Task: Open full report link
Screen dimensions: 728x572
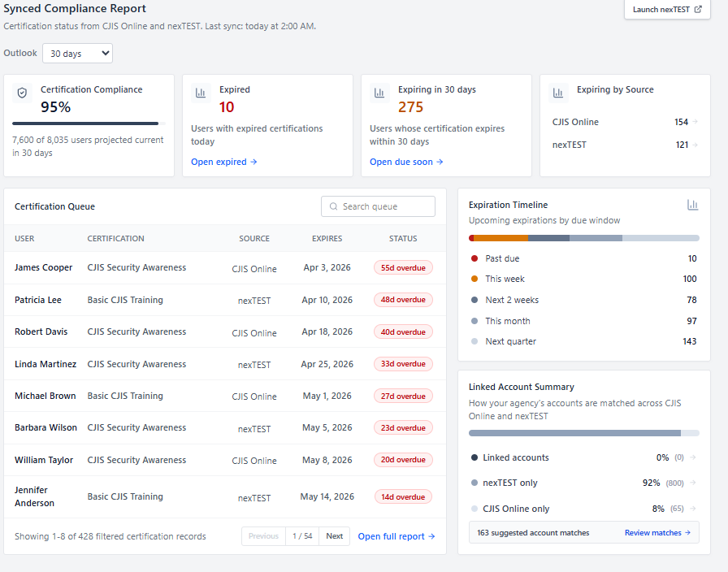Action: [x=396, y=536]
